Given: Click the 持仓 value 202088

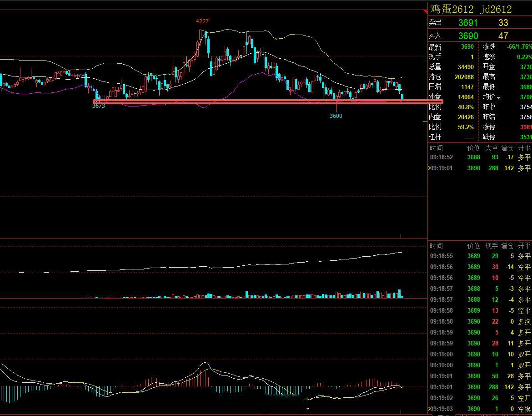Looking at the screenshot, I should (x=464, y=77).
